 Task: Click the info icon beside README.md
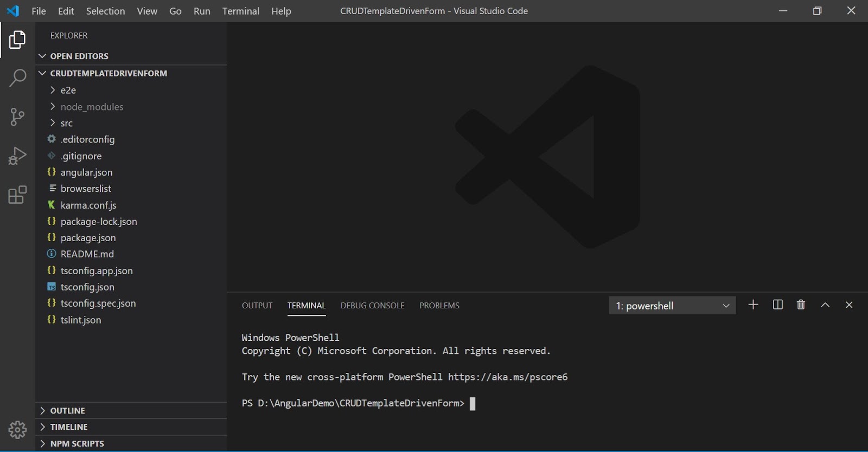[x=52, y=254]
